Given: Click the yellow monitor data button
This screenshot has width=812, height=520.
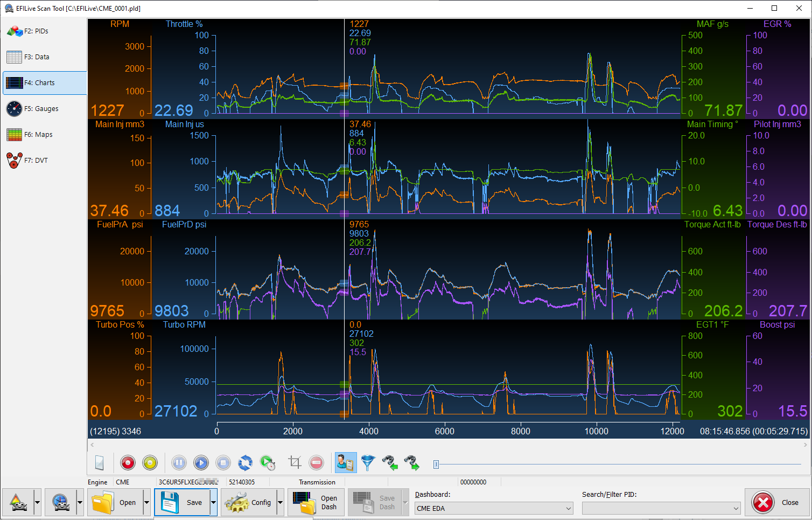Looking at the screenshot, I should click(x=150, y=463).
